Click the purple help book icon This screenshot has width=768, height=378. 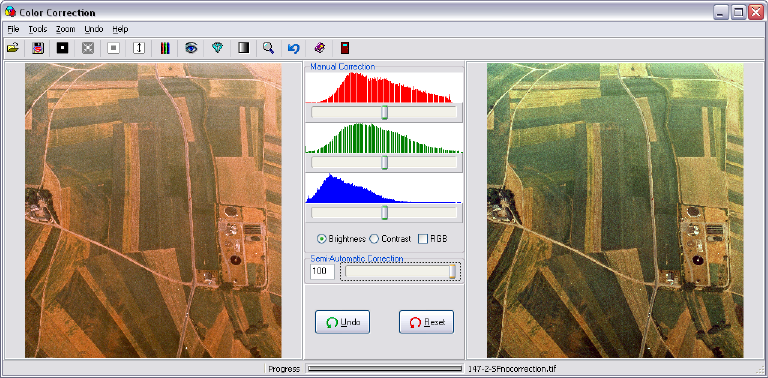click(x=319, y=48)
